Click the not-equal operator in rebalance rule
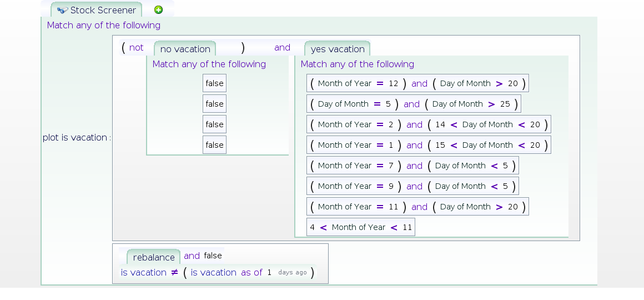The height and width of the screenshot is (300, 644). 174,272
